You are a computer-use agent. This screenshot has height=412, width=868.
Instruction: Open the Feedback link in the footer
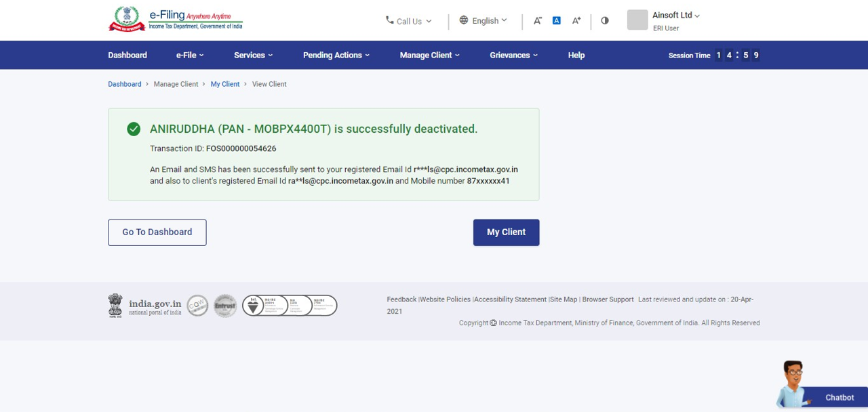(401, 300)
